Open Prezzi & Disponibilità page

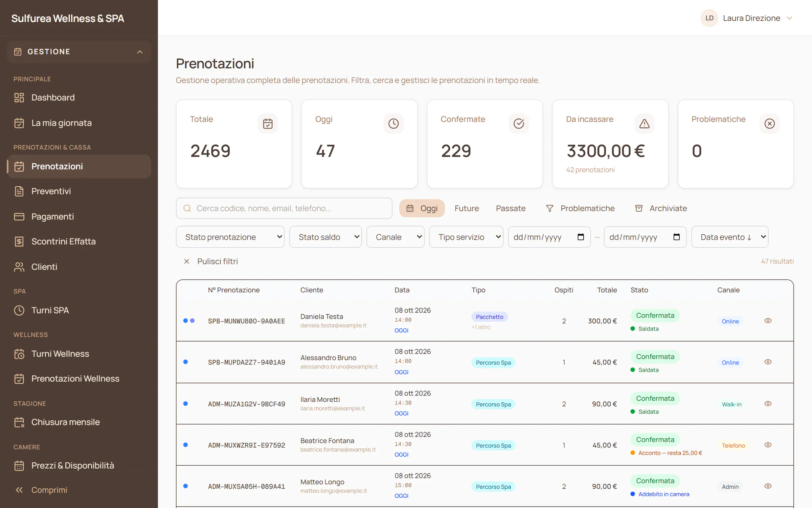click(x=78, y=465)
